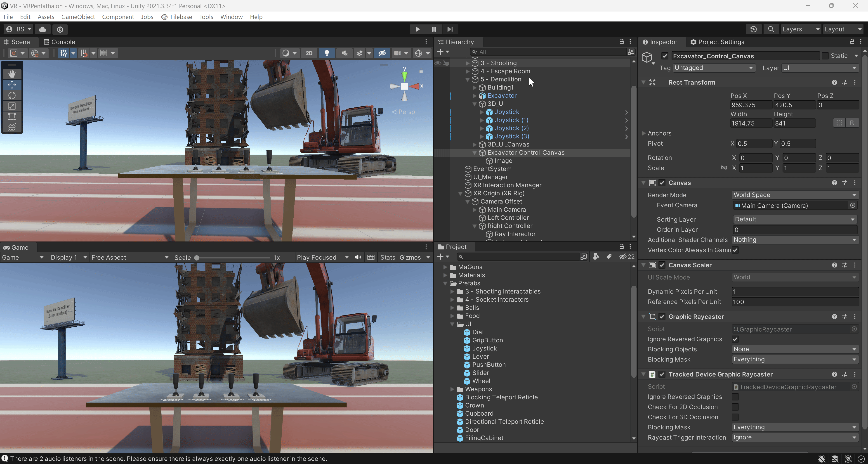This screenshot has width=868, height=464.
Task: Select the Rect tool in Scene
Action: 12,117
